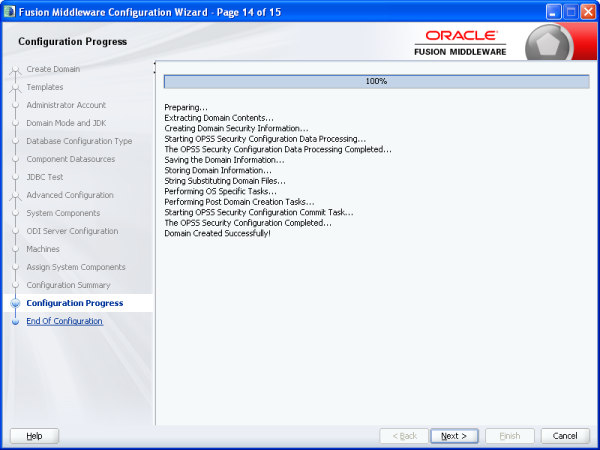Click the 'Domain Created Successfully!' log line
This screenshot has height=450, width=600.
click(x=217, y=233)
